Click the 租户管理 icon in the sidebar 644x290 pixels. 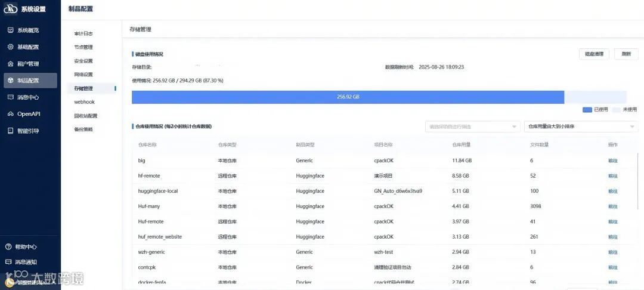tap(11, 64)
